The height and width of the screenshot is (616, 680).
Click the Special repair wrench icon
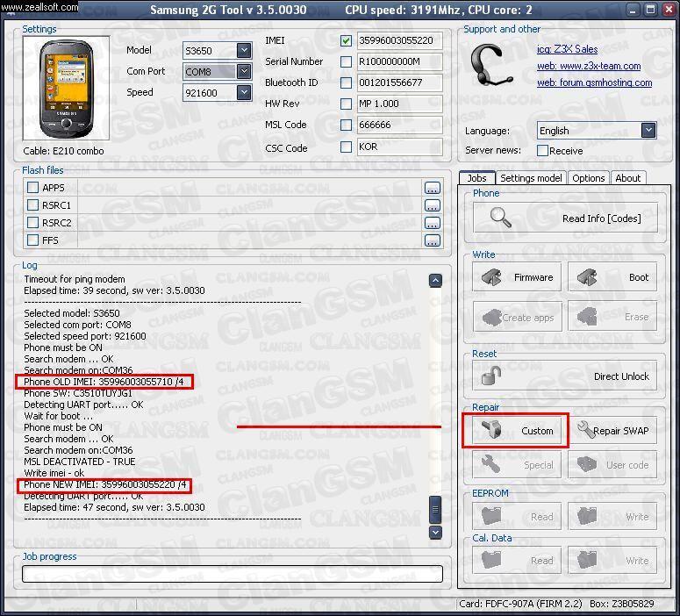[x=491, y=464]
